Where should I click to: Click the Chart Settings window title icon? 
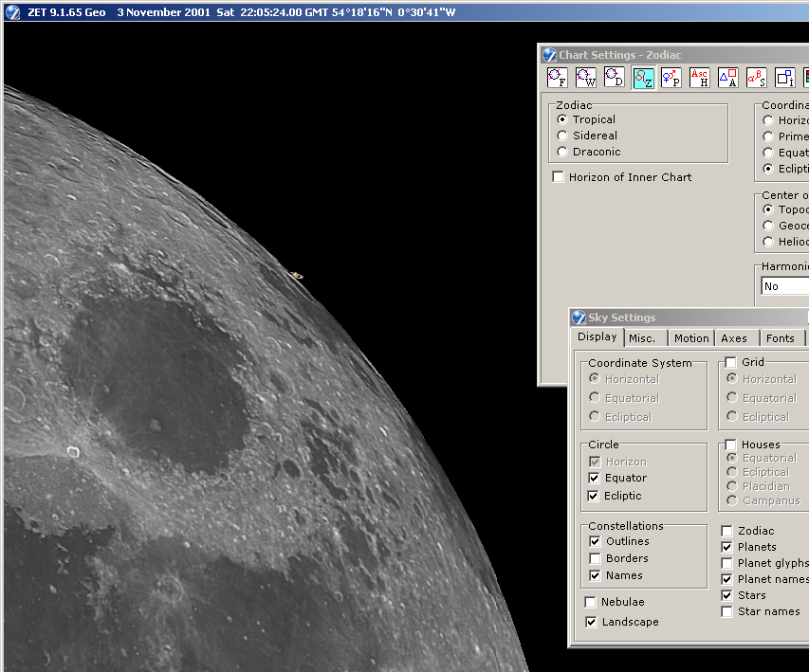pyautogui.click(x=549, y=55)
